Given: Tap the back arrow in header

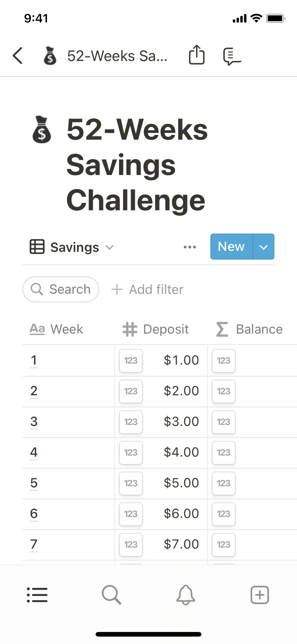Looking at the screenshot, I should point(18,56).
